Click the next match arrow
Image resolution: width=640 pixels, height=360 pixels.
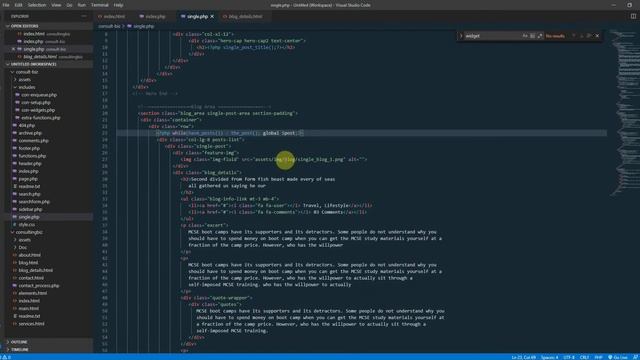(581, 36)
